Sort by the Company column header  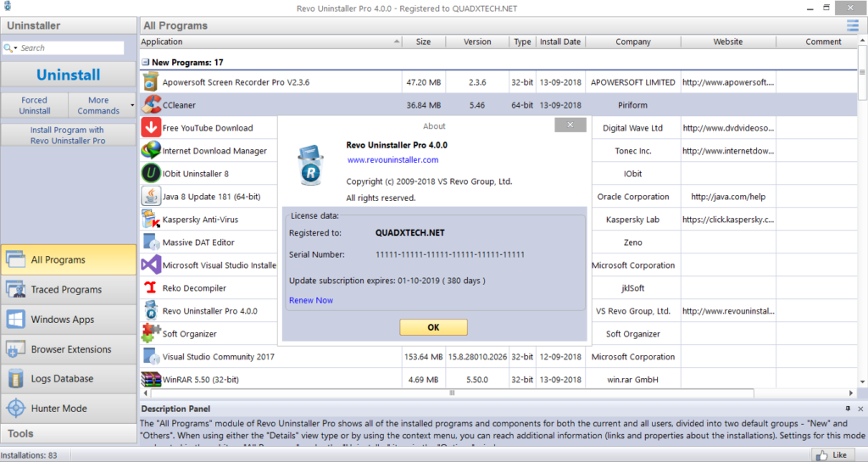[632, 42]
